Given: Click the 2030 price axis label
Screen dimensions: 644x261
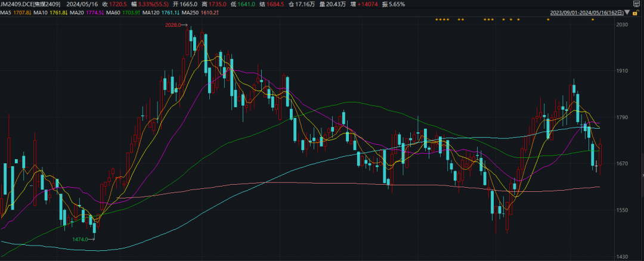Looking at the screenshot, I should click(x=623, y=25).
